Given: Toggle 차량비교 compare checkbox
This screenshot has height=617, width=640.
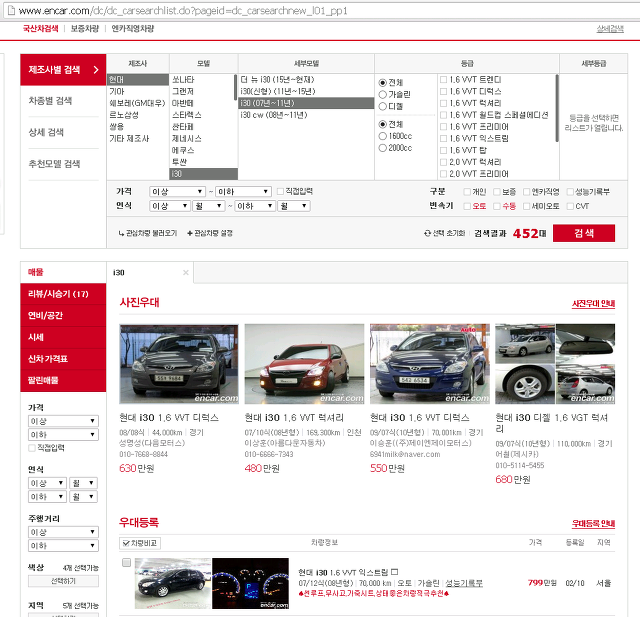Looking at the screenshot, I should coord(126,543).
